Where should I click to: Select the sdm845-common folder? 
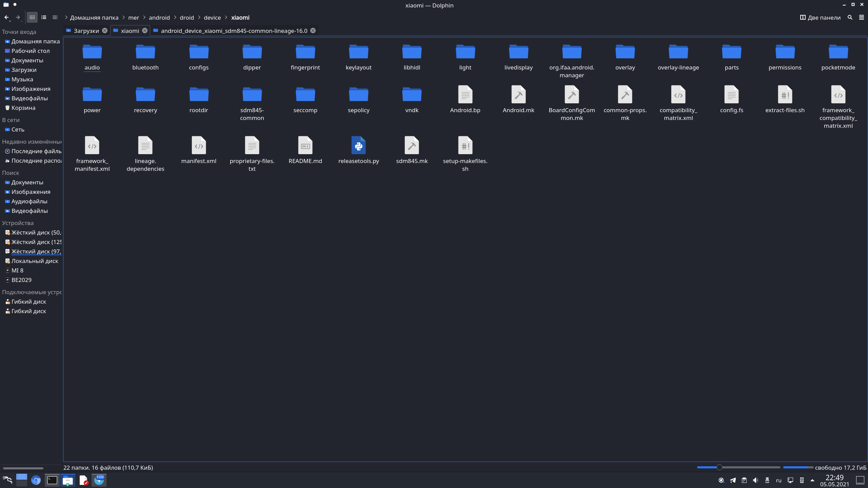(252, 104)
